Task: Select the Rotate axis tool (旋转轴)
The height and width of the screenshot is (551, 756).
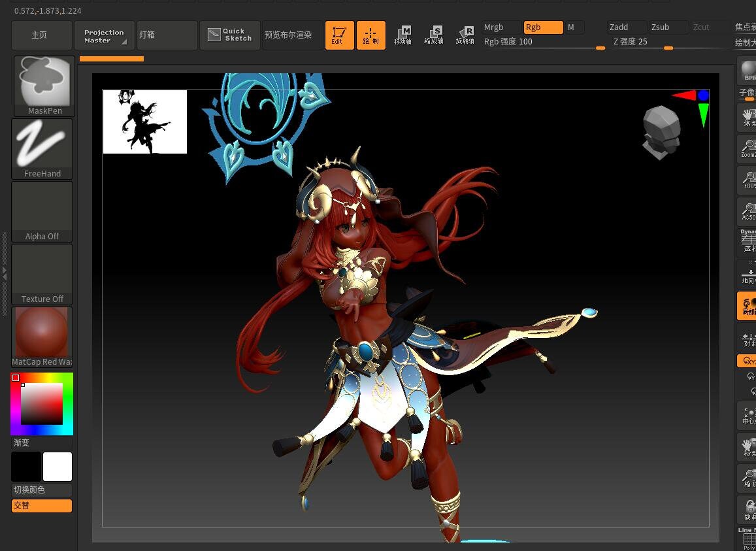Action: pyautogui.click(x=465, y=35)
